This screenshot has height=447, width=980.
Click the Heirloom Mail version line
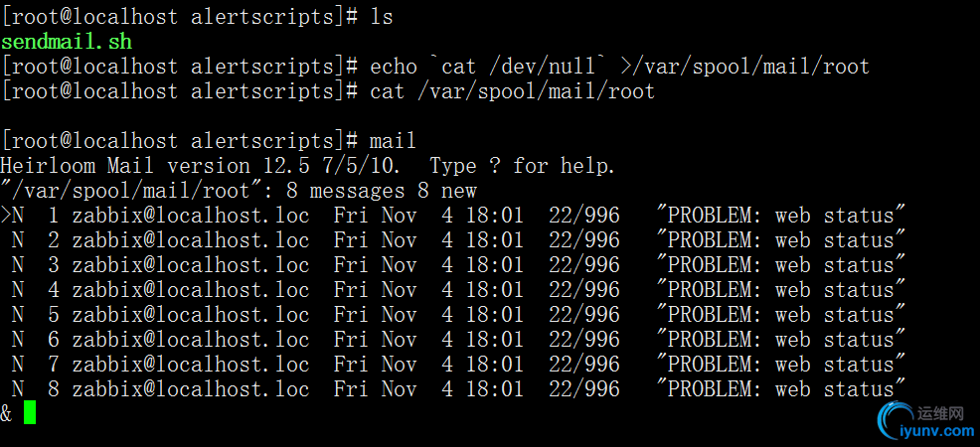(x=308, y=166)
